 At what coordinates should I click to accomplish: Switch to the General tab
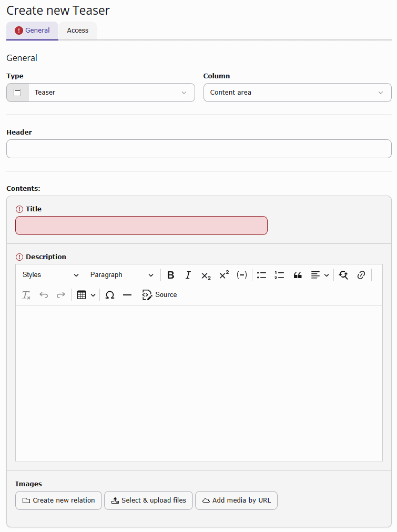(32, 30)
